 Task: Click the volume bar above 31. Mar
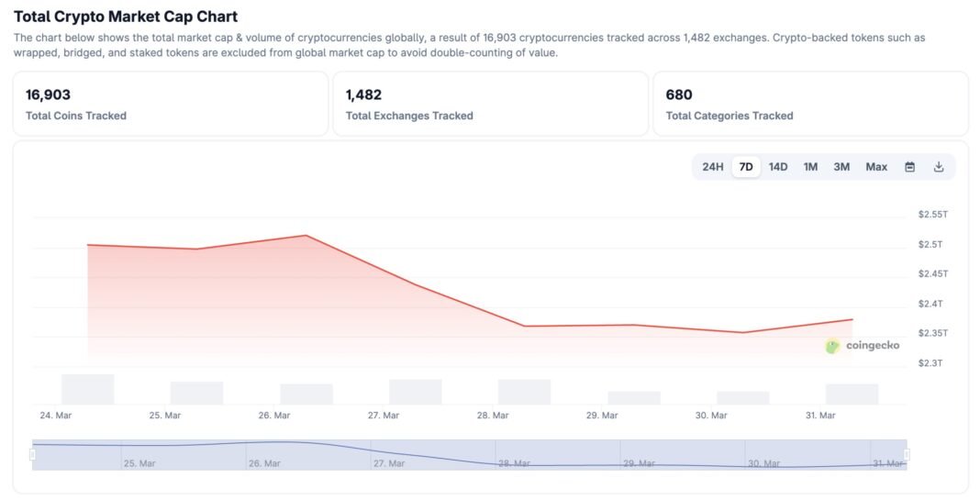[852, 394]
